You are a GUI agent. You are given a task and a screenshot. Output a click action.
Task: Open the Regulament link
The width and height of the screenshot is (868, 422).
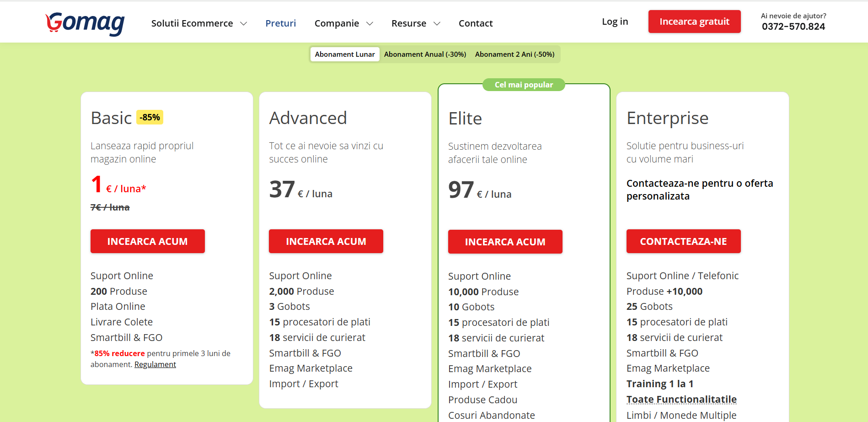pyautogui.click(x=155, y=364)
